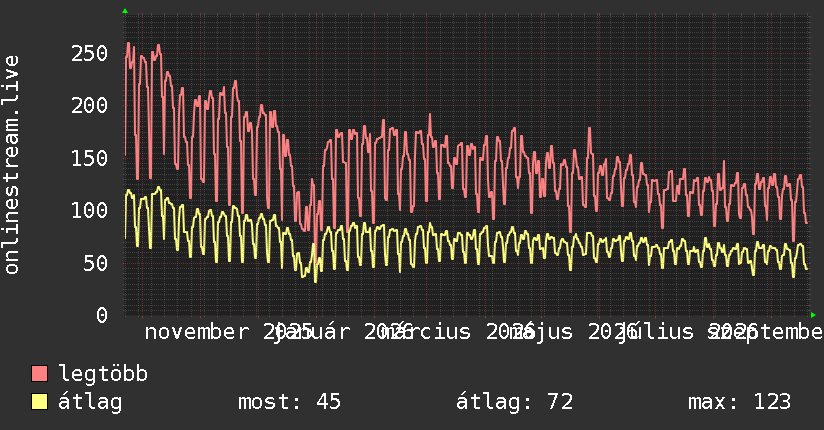Click the yellow átlag legend swatch
The height and width of the screenshot is (430, 824).
pos(39,401)
